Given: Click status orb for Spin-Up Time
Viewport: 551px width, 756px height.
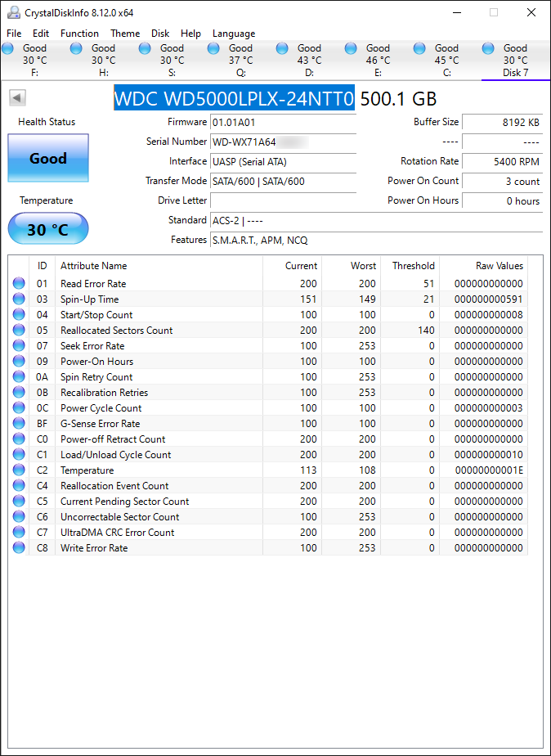Looking at the screenshot, I should [19, 299].
